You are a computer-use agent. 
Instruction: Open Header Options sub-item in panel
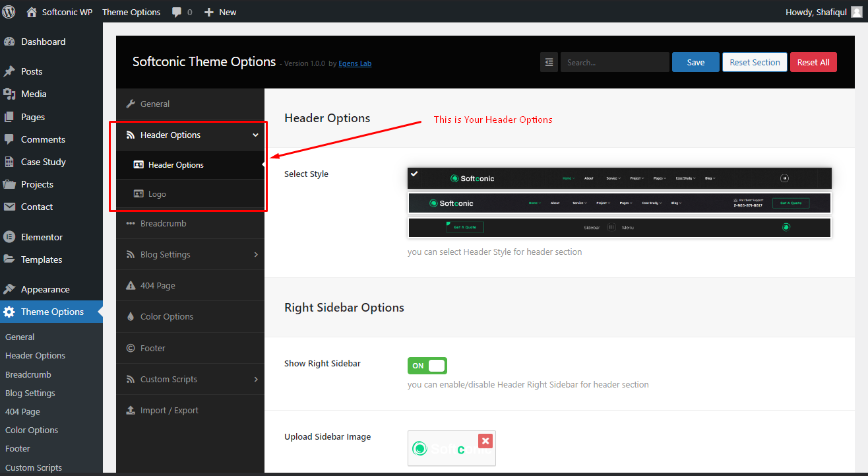click(190, 165)
